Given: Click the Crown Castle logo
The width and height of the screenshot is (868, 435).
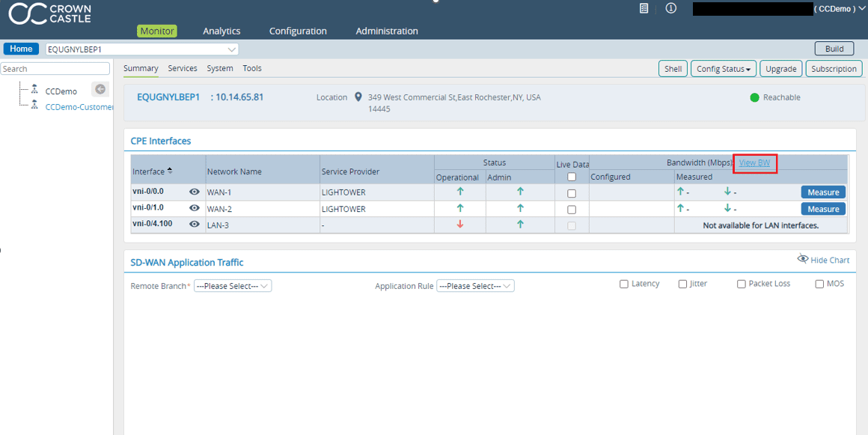Looking at the screenshot, I should pos(49,13).
